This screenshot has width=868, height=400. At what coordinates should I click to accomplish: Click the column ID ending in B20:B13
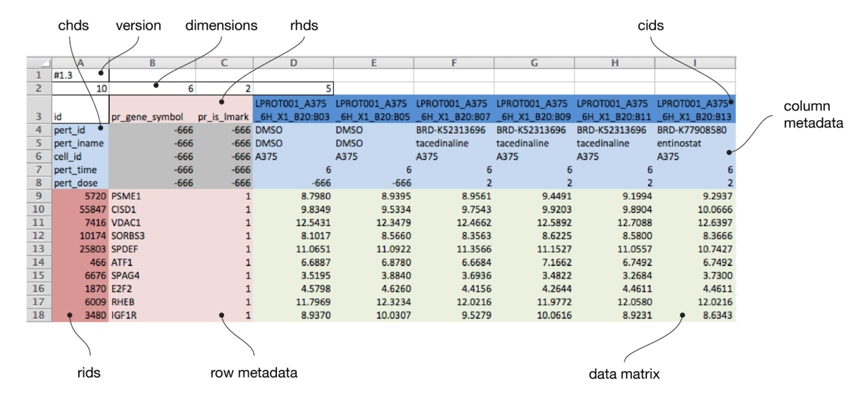[696, 109]
